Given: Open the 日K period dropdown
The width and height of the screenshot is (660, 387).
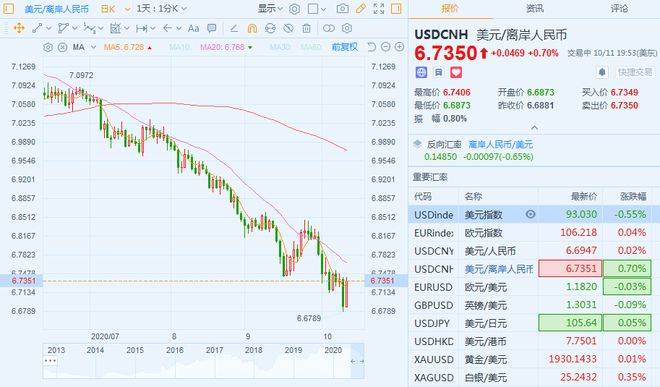Looking at the screenshot, I should click(x=115, y=8).
